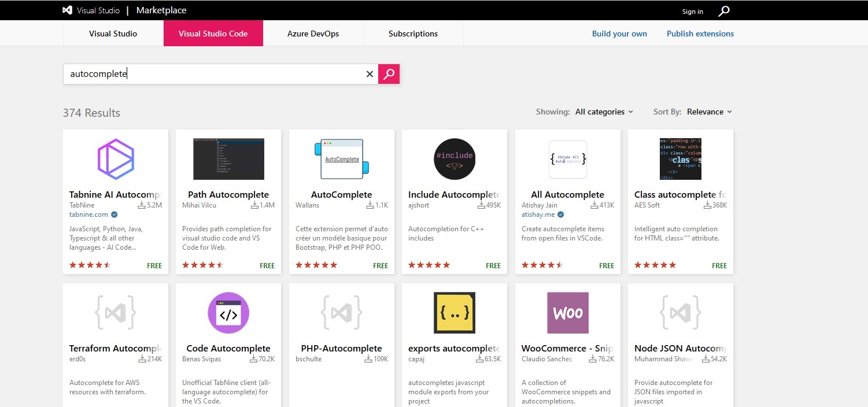Click the download icon on Tabnine card
This screenshot has width=868, height=407.
tap(142, 205)
